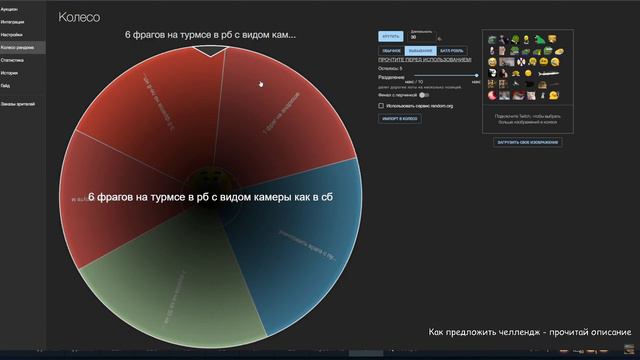
Task: Click ЗАГРУЗИТЬ СВОЕ ИЗОБРАЖЕНИЕ button
Action: pyautogui.click(x=527, y=142)
